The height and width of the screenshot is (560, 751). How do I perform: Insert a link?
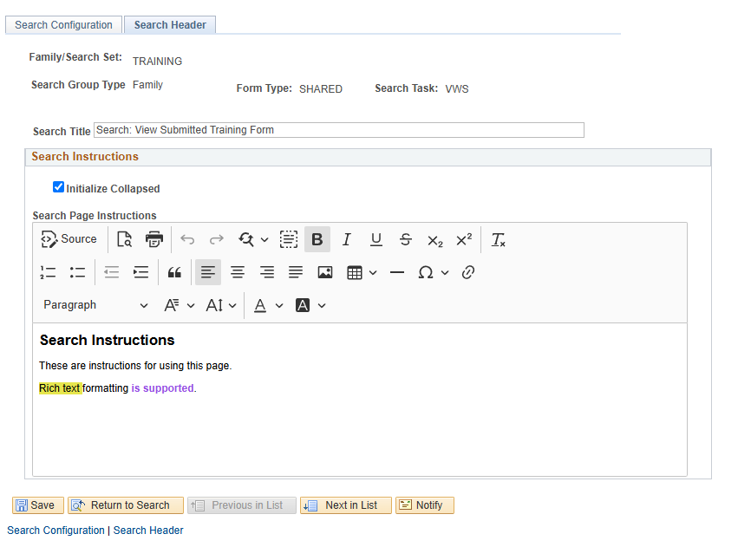[468, 272]
